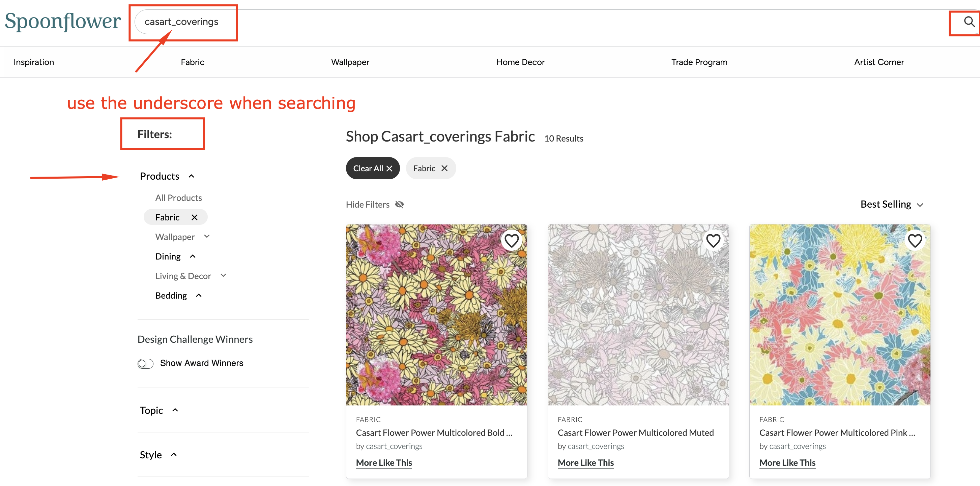Image resolution: width=980 pixels, height=486 pixels.
Task: Click designer name under Multicolored Bold card
Action: [394, 446]
